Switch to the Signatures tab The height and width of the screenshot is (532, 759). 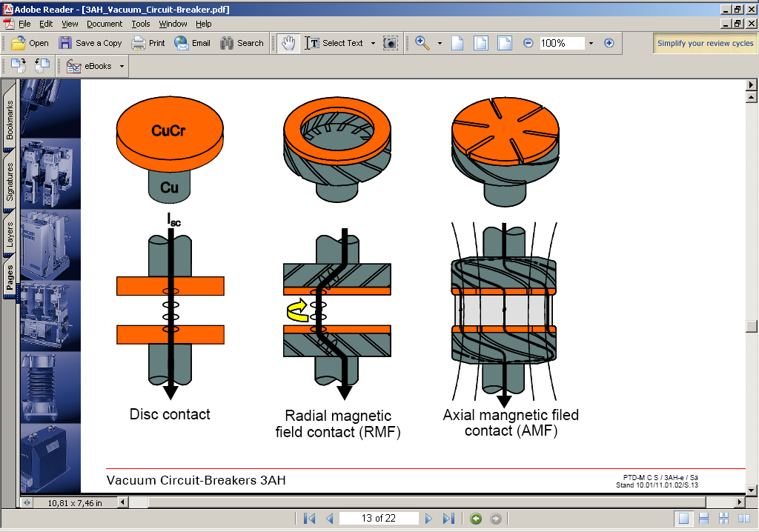(x=9, y=181)
